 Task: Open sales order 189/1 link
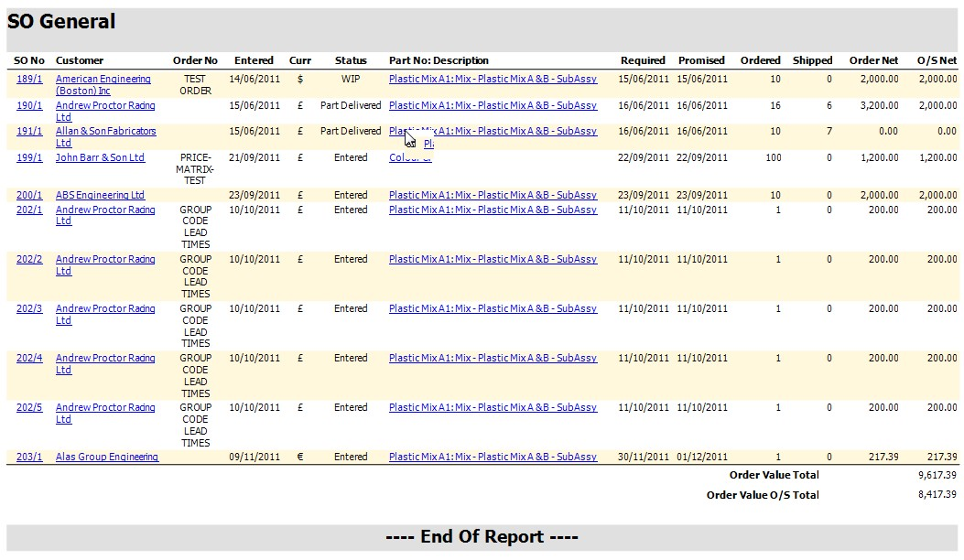(29, 80)
